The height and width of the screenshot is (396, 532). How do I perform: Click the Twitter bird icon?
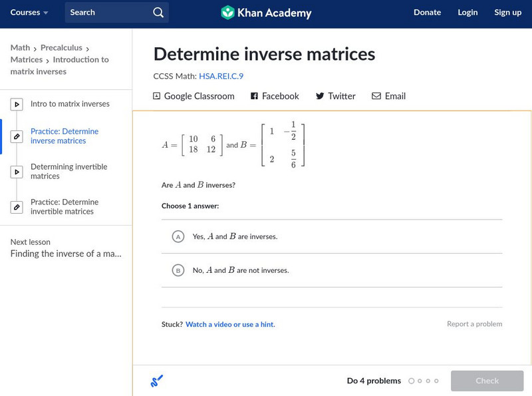pyautogui.click(x=320, y=96)
